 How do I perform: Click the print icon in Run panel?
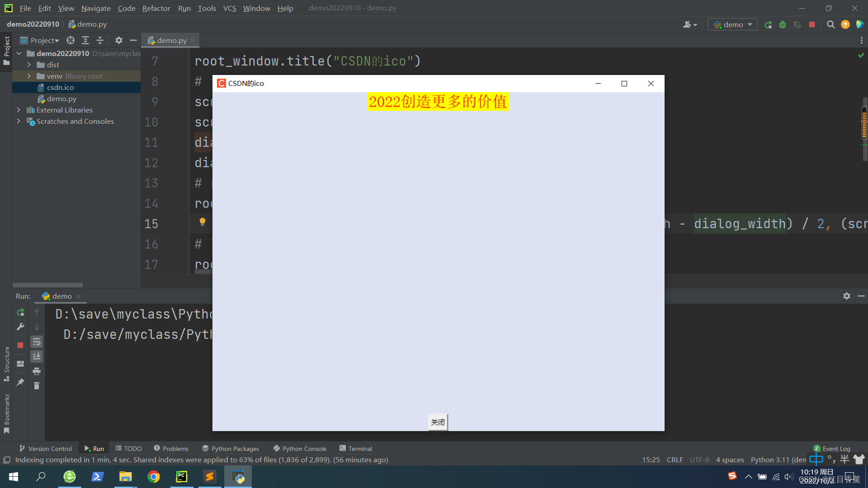click(37, 371)
